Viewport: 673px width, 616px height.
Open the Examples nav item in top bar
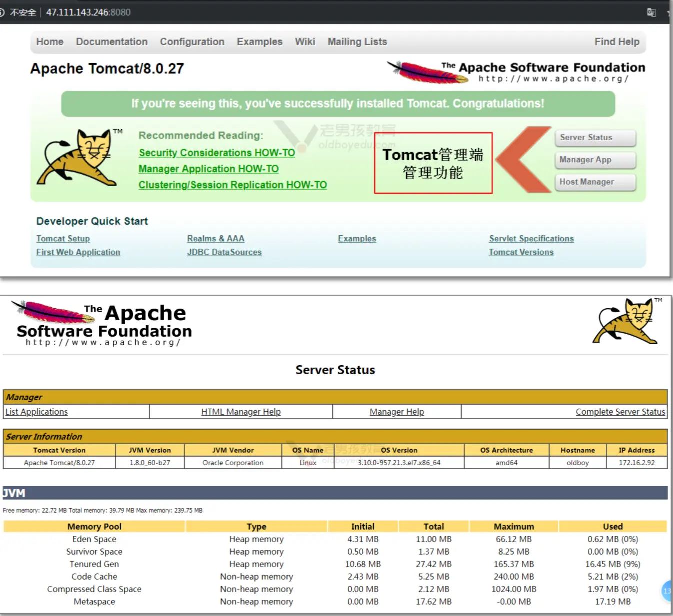tap(260, 42)
